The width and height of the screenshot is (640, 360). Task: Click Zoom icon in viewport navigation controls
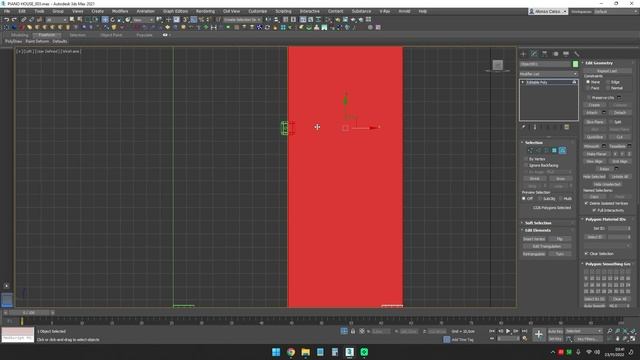click(x=609, y=331)
